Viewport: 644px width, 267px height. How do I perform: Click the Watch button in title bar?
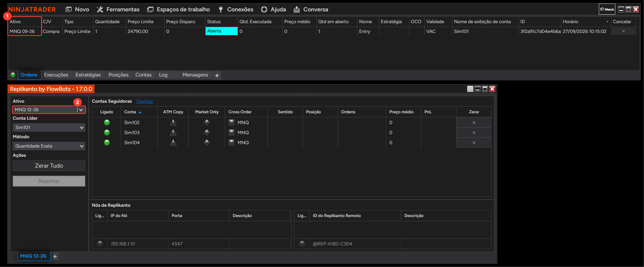(607, 9)
